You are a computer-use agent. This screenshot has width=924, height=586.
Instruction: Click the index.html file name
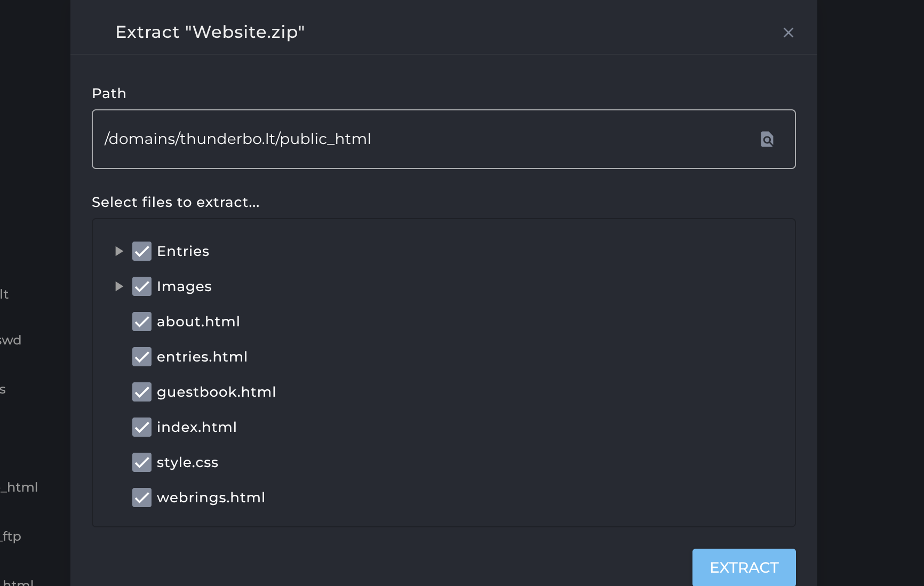coord(196,427)
